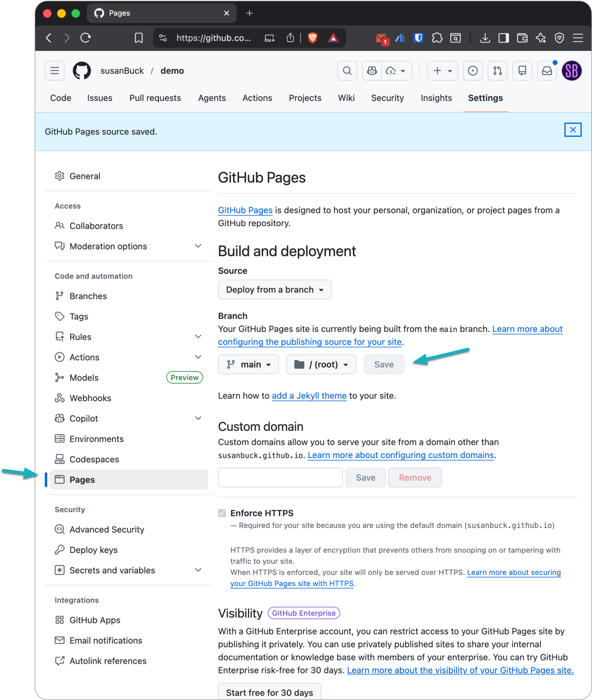The width and height of the screenshot is (592, 700).
Task: Expand the Secrets and variables section
Action: [198, 570]
